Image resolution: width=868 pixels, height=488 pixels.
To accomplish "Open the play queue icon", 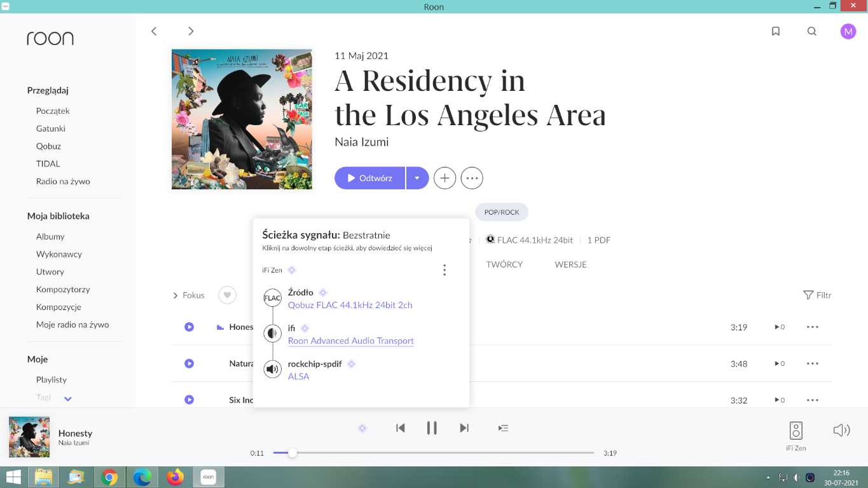I will 503,428.
